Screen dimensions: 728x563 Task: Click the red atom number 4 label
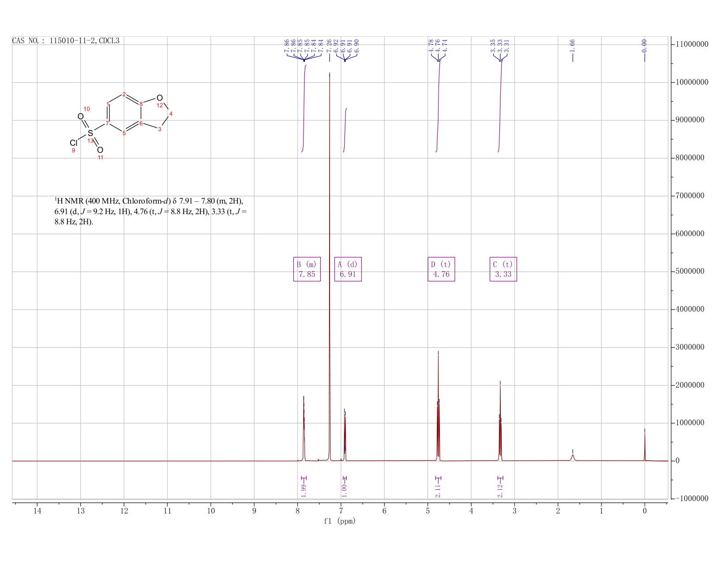[171, 114]
